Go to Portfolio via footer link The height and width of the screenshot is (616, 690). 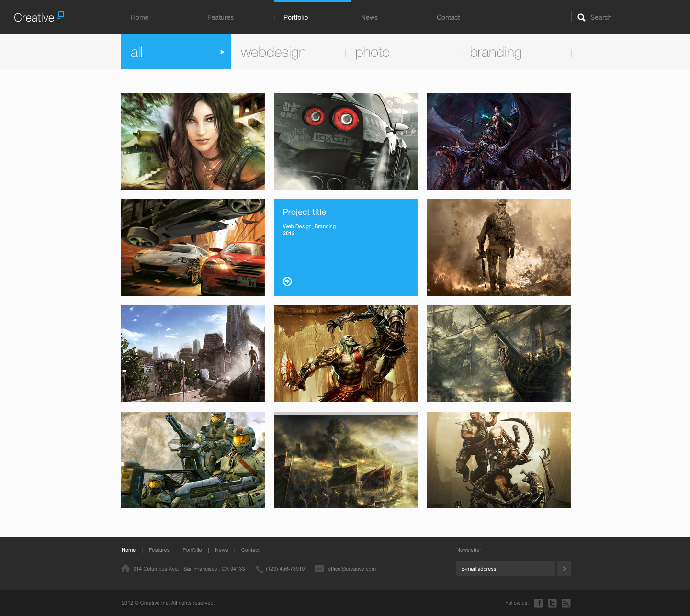[x=192, y=550]
